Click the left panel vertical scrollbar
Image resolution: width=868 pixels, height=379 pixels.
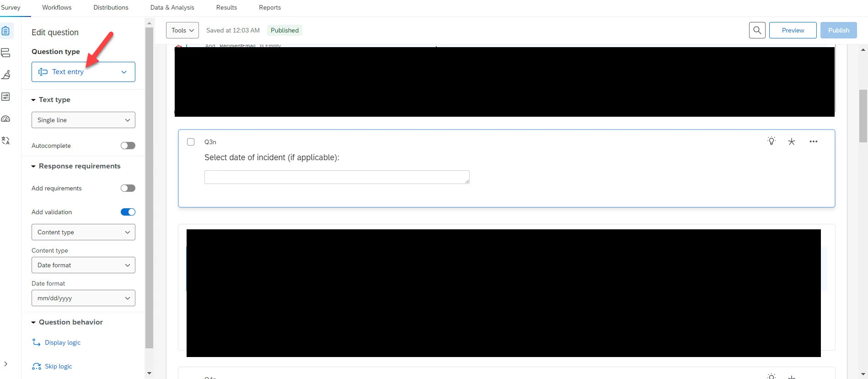pos(149,188)
